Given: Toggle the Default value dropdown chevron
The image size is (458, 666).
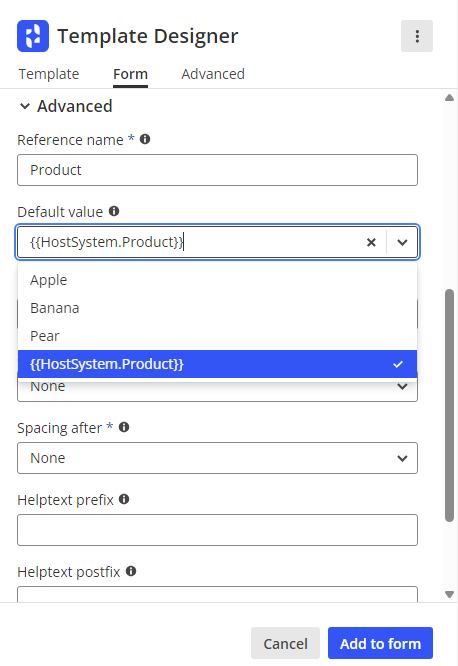Looking at the screenshot, I should (402, 242).
